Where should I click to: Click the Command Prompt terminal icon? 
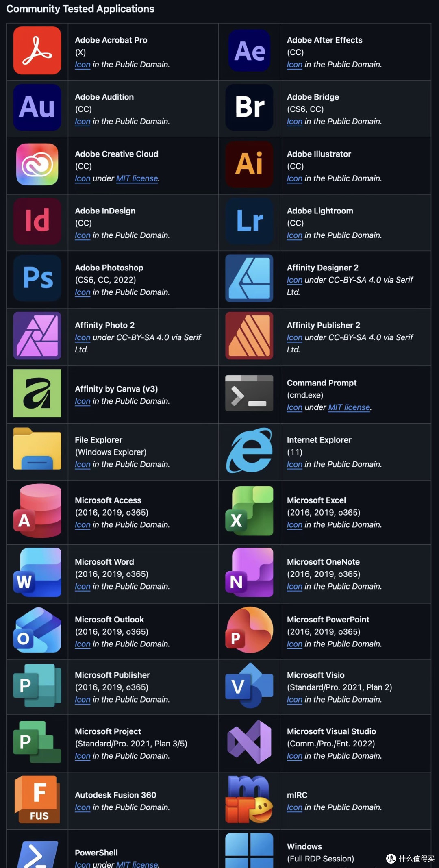(x=249, y=393)
